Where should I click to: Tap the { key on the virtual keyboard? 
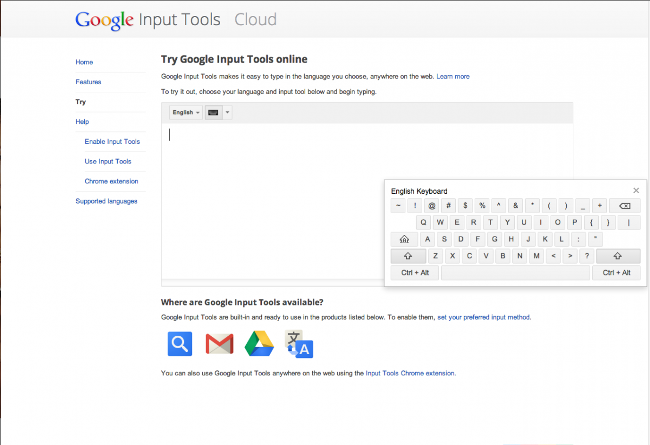point(591,223)
